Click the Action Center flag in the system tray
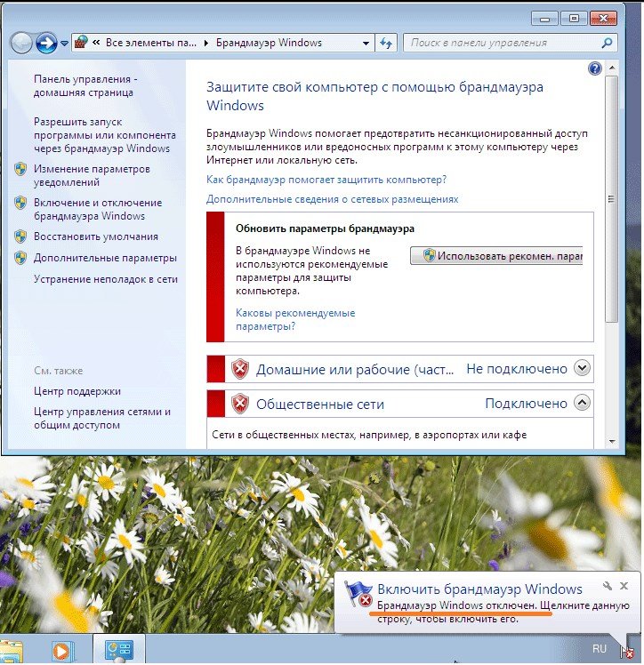Image resolution: width=644 pixels, height=665 pixels. click(629, 651)
